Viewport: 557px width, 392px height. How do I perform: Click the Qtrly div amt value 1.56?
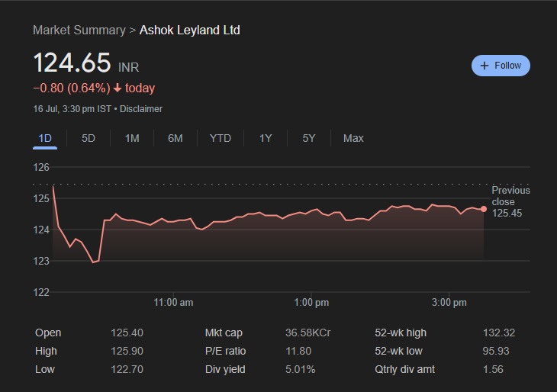(493, 369)
